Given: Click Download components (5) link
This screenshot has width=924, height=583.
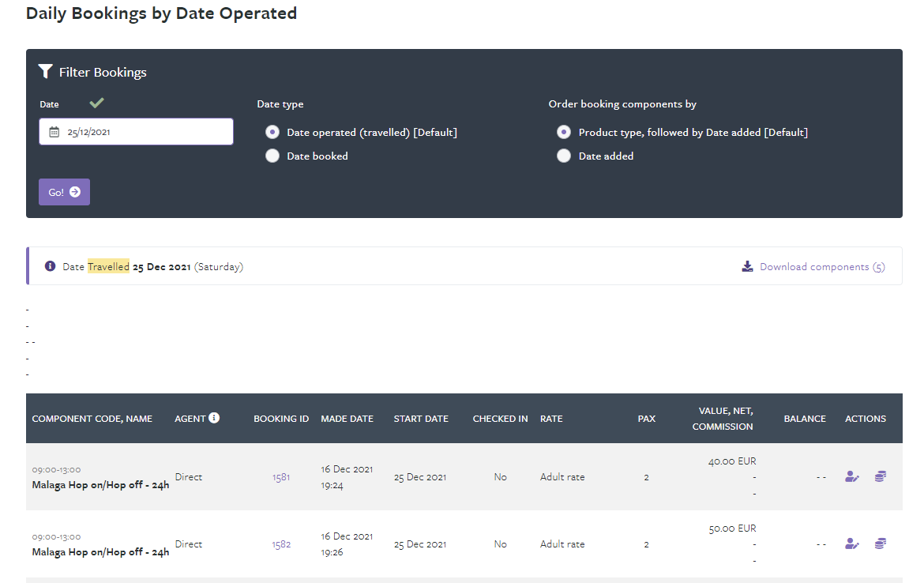Looking at the screenshot, I should [822, 267].
